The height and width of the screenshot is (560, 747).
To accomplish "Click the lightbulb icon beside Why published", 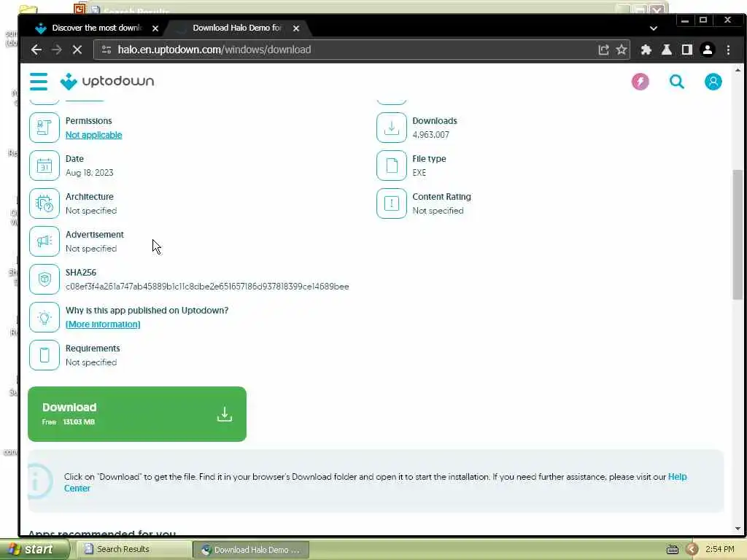I will coord(44,317).
